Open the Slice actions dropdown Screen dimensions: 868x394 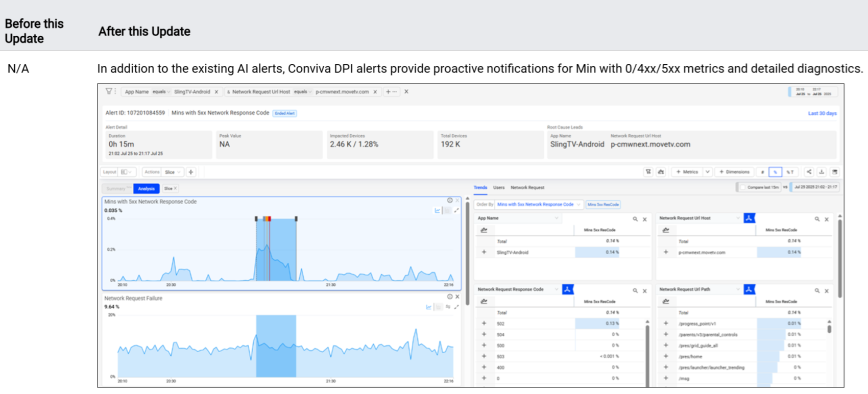coord(173,172)
